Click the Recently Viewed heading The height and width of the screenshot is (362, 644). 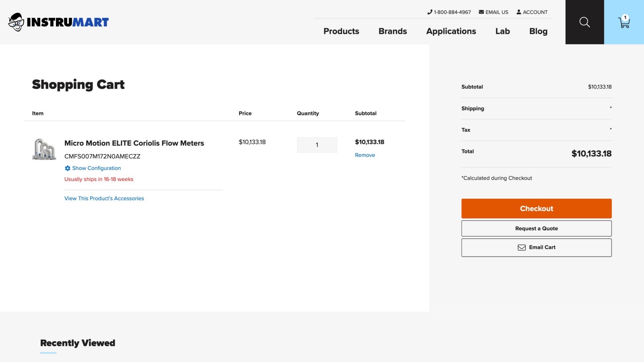[x=78, y=343]
